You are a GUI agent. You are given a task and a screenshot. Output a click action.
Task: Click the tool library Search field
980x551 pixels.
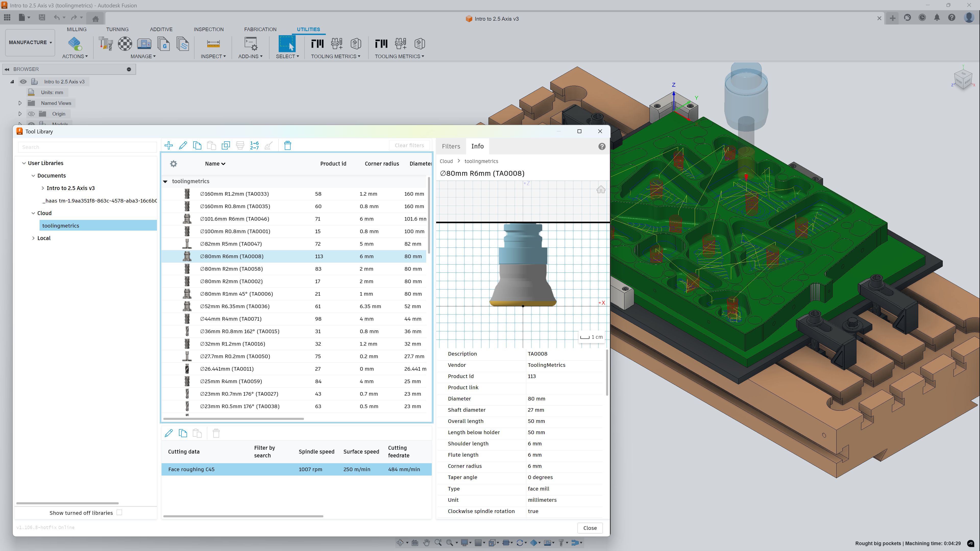tap(87, 147)
